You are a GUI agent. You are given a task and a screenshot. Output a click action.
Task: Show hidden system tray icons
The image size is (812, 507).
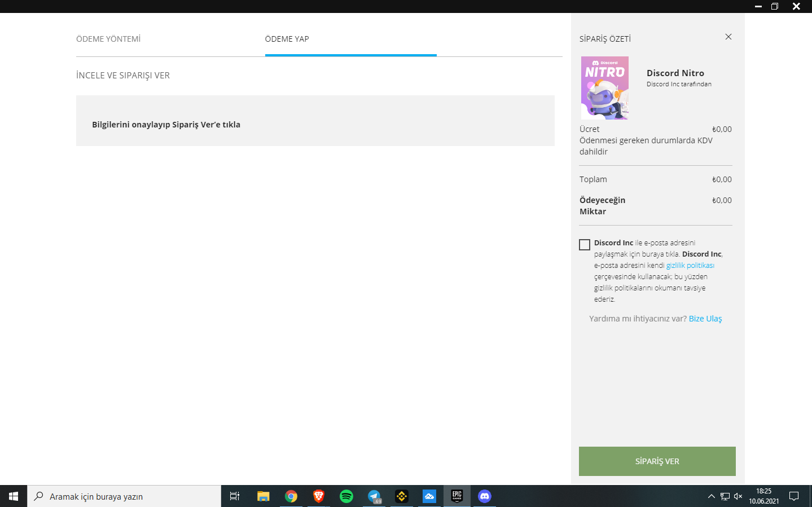point(711,496)
